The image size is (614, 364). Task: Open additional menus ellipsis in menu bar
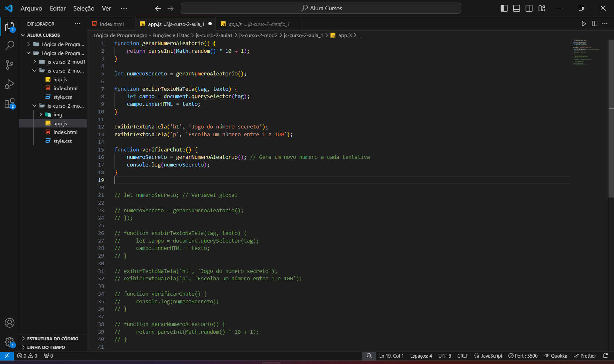pyautogui.click(x=124, y=8)
